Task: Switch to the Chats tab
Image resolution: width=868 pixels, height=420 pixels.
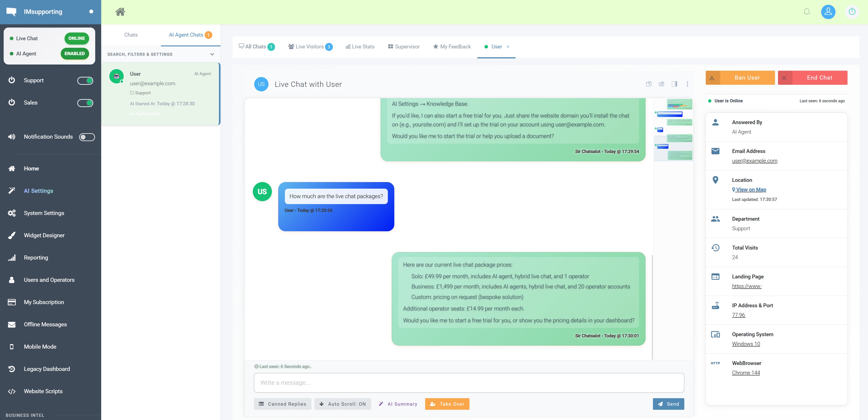Action: click(131, 35)
